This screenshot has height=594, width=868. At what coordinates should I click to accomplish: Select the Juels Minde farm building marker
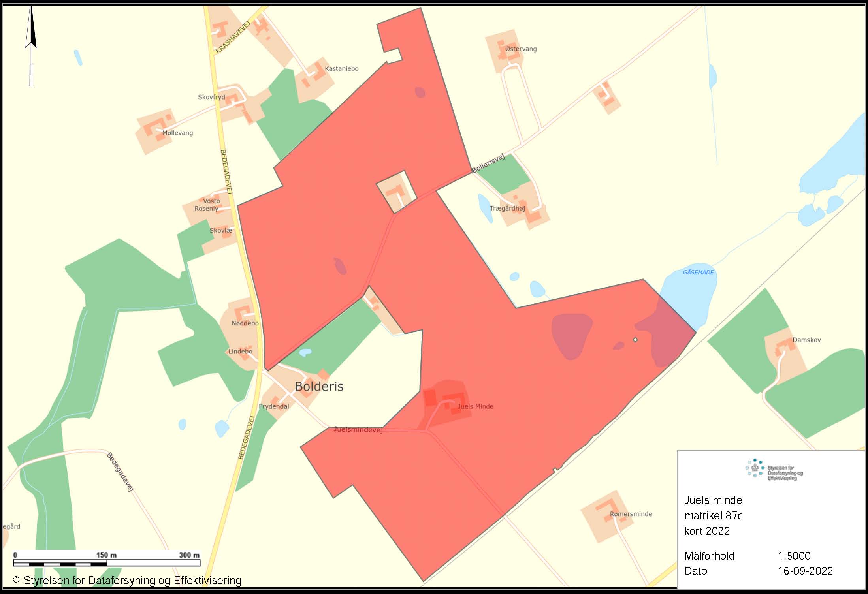point(452,404)
